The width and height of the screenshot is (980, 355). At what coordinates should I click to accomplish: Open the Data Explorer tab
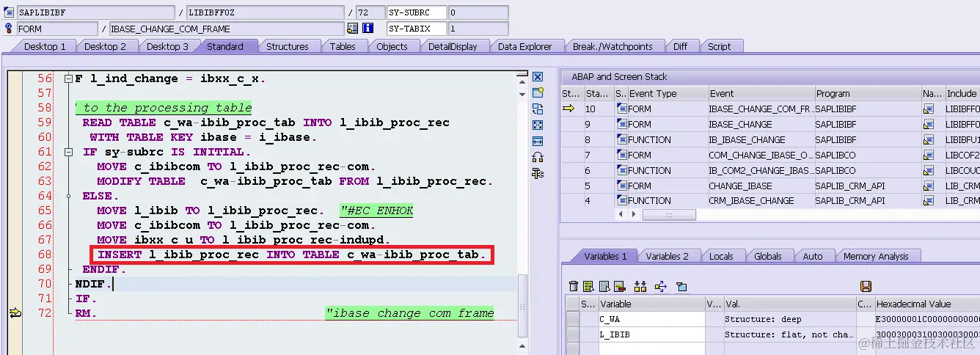tap(524, 46)
